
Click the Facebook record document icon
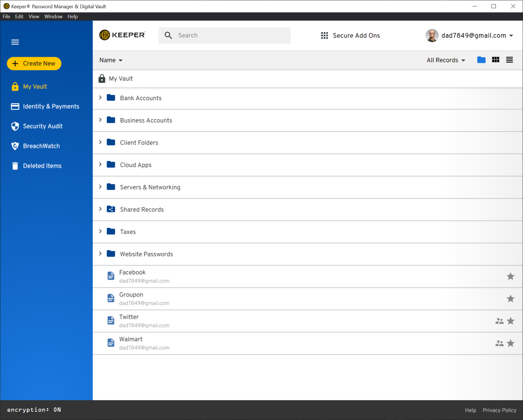(x=111, y=275)
